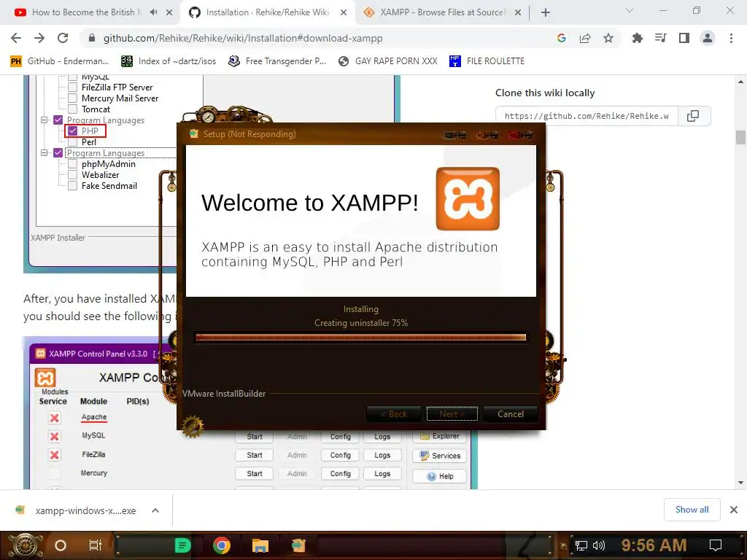View site information via the lock icon
The height and width of the screenshot is (560, 747).
92,38
